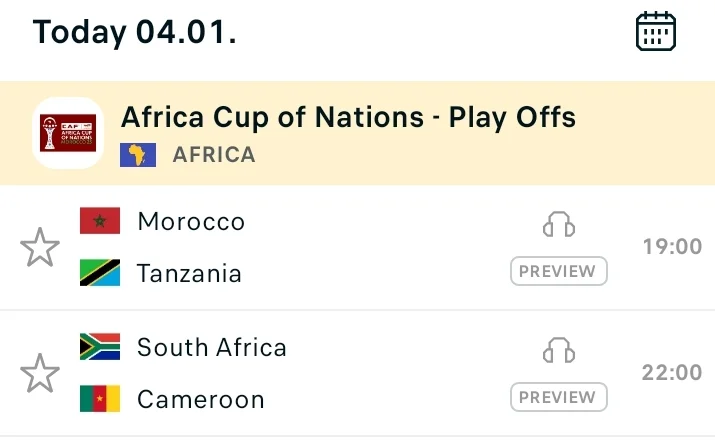Click the 22:00 kickoff time
The height and width of the screenshot is (444, 715).
672,373
